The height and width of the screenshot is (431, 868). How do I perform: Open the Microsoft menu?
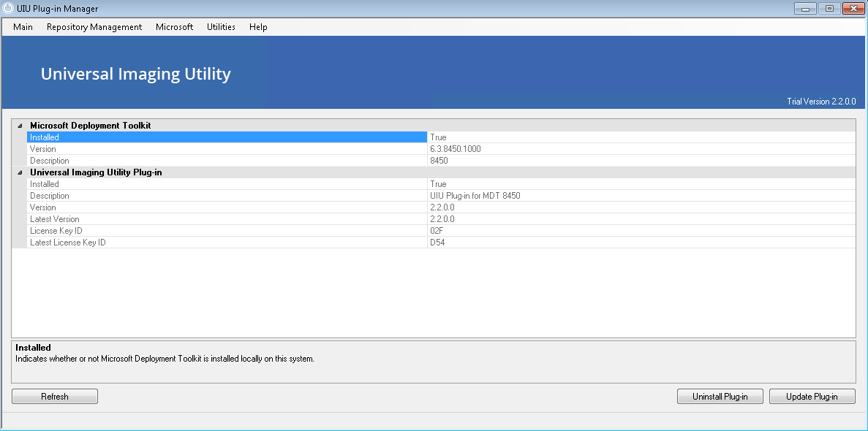174,27
